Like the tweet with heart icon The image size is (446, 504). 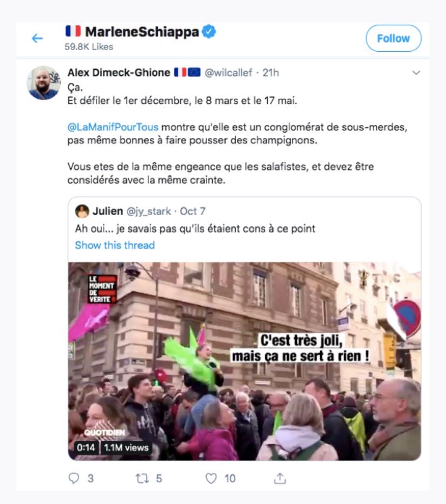point(211,478)
